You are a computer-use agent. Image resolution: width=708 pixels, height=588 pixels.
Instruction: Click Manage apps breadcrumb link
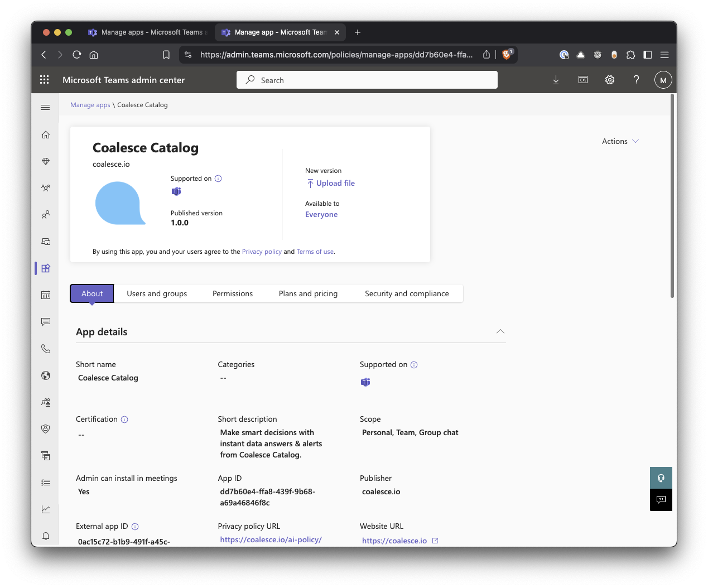90,105
